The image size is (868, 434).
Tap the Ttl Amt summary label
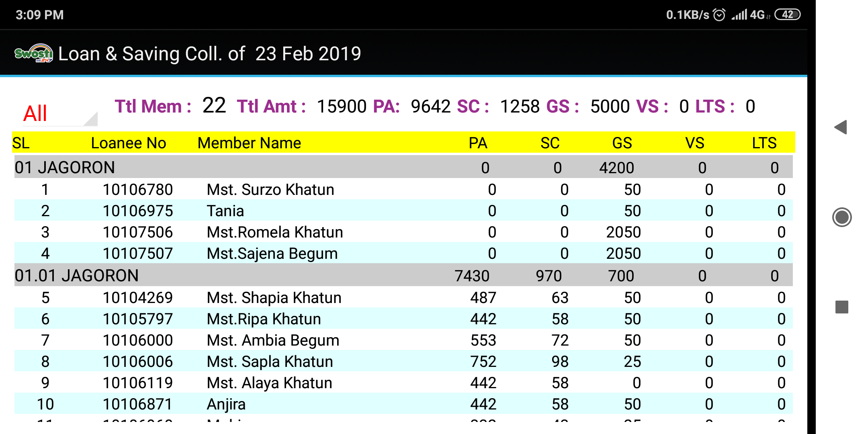coord(271,106)
